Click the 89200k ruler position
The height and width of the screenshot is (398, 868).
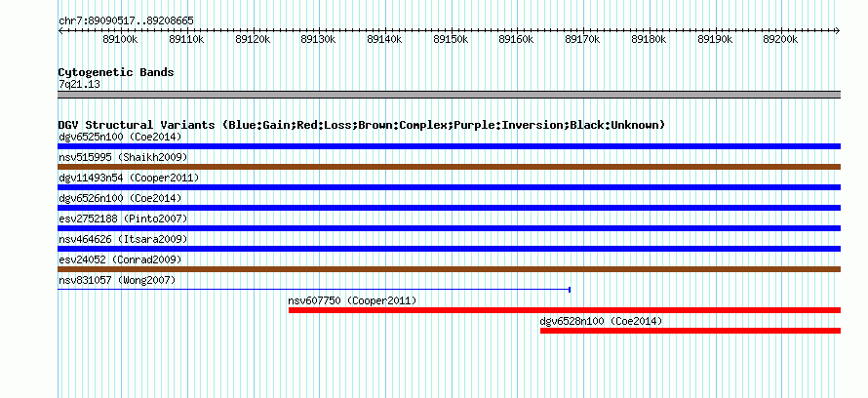pos(780,39)
